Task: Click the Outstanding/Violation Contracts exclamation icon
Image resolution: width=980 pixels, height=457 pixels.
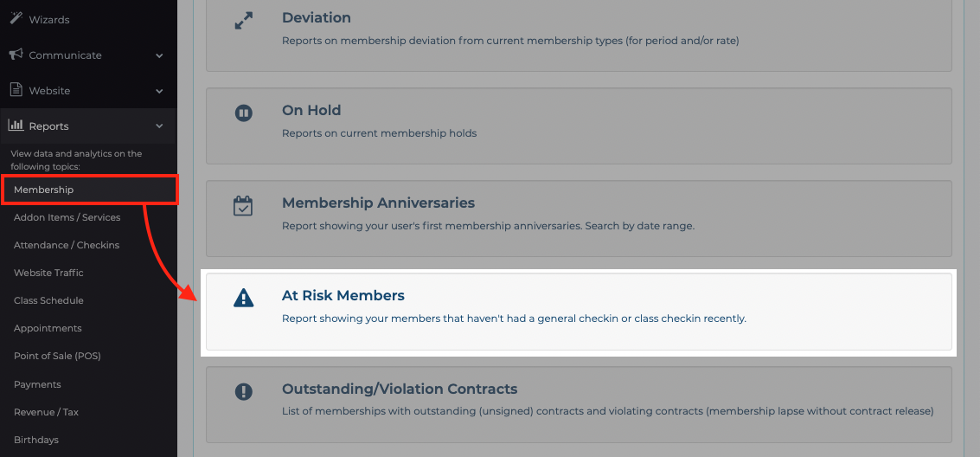Action: pos(243,391)
